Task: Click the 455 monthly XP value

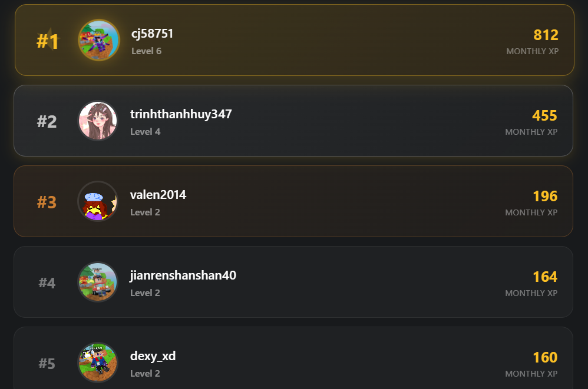Action: pos(544,115)
